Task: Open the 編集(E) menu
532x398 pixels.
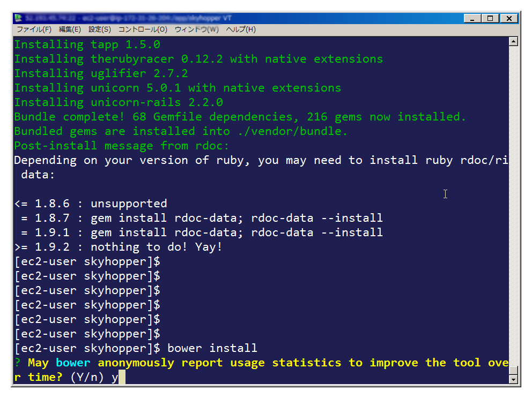Action: click(70, 29)
